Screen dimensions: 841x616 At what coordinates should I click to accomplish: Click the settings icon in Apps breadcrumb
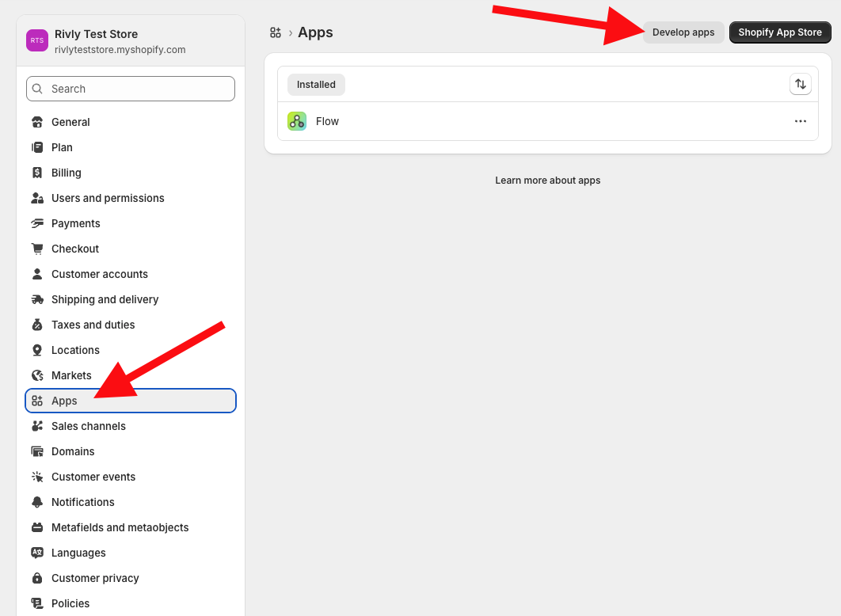pos(276,32)
